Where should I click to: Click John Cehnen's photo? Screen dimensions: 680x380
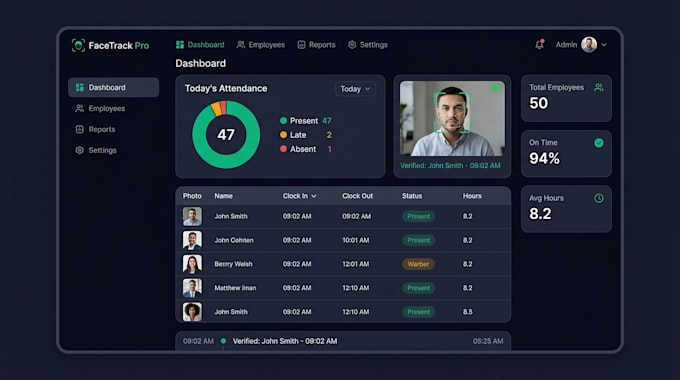coord(192,240)
